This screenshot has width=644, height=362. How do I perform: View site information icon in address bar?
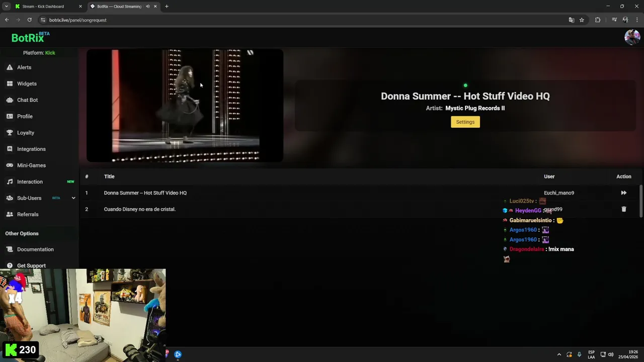pyautogui.click(x=43, y=20)
